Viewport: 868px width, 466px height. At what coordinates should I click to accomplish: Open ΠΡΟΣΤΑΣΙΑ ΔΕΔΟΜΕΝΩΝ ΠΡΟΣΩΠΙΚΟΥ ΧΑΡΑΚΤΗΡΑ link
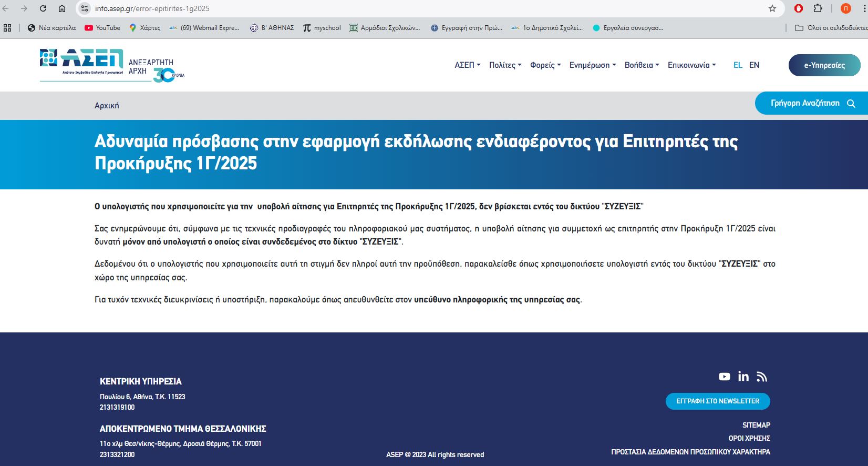pyautogui.click(x=690, y=452)
